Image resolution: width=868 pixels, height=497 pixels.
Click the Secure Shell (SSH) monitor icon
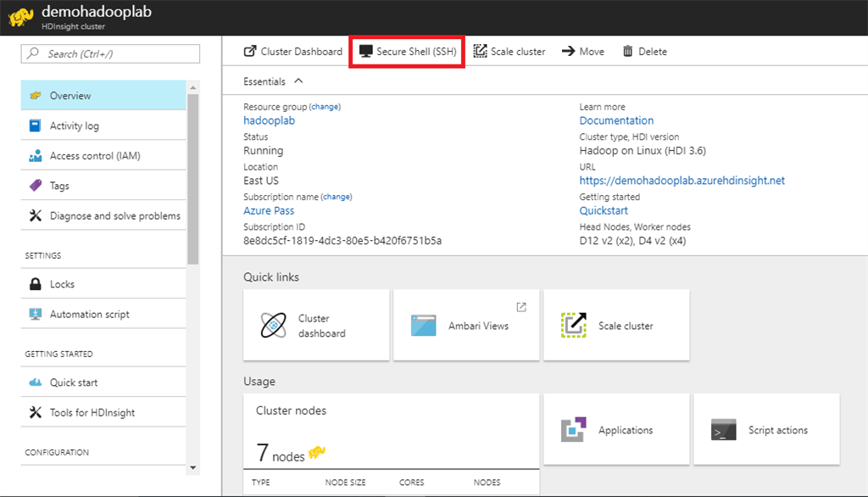[366, 52]
